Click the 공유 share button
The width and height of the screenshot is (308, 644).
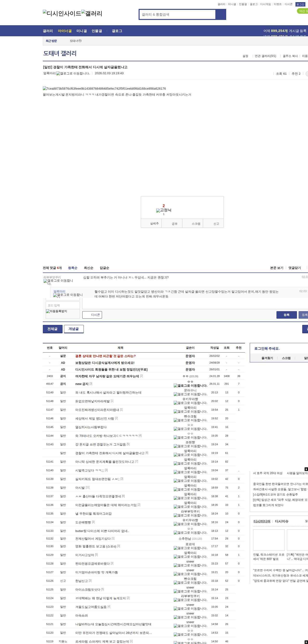[172, 223]
